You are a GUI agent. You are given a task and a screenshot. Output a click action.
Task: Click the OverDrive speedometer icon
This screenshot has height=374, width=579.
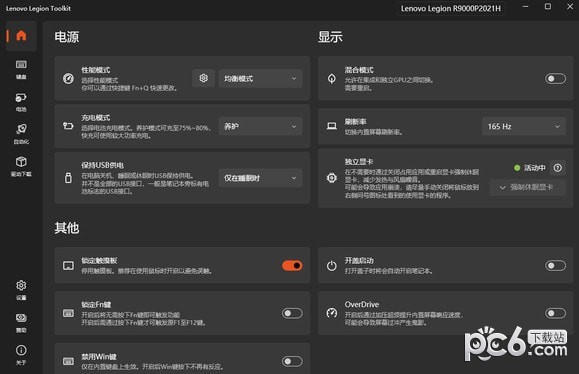pos(332,313)
